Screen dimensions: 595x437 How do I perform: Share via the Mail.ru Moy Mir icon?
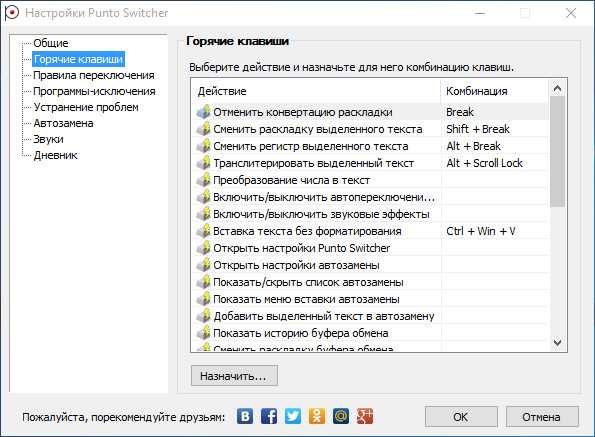click(x=341, y=416)
